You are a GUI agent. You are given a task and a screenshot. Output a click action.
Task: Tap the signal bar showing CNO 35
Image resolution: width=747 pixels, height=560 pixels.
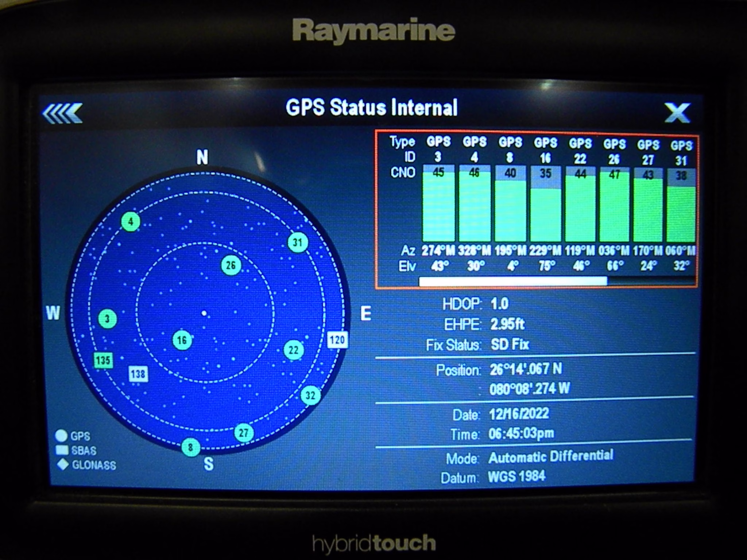[545, 204]
